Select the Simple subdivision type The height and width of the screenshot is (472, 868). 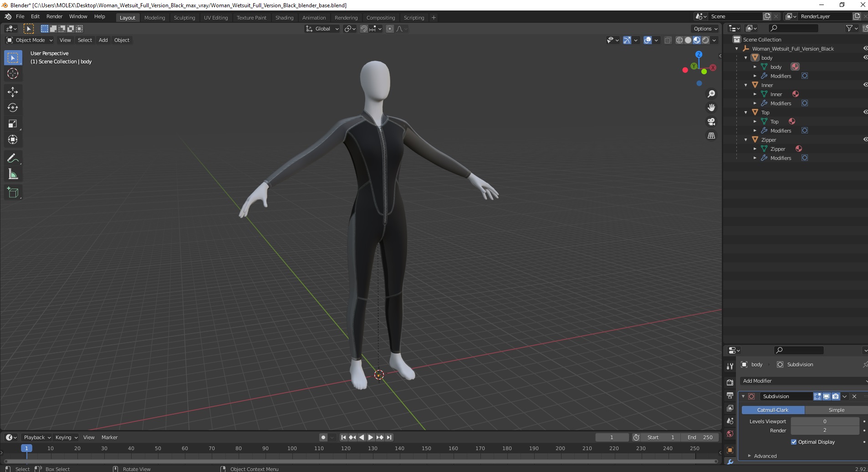[836, 410]
